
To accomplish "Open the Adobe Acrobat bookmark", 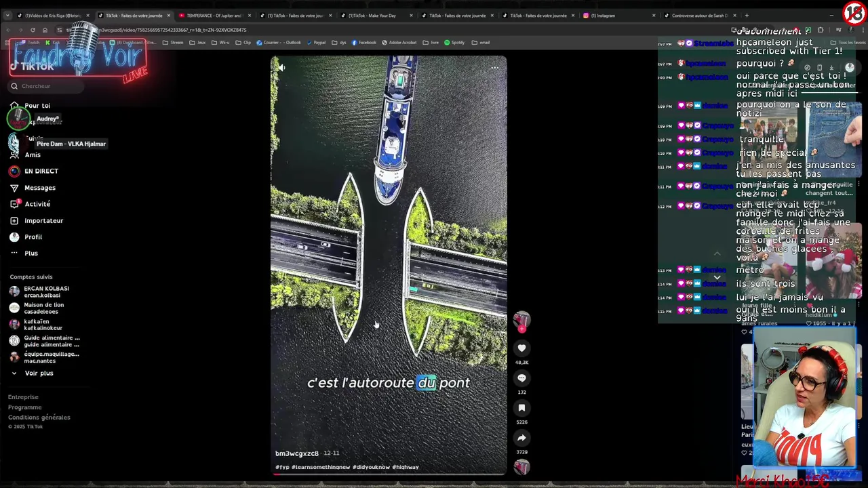I will (x=399, y=43).
